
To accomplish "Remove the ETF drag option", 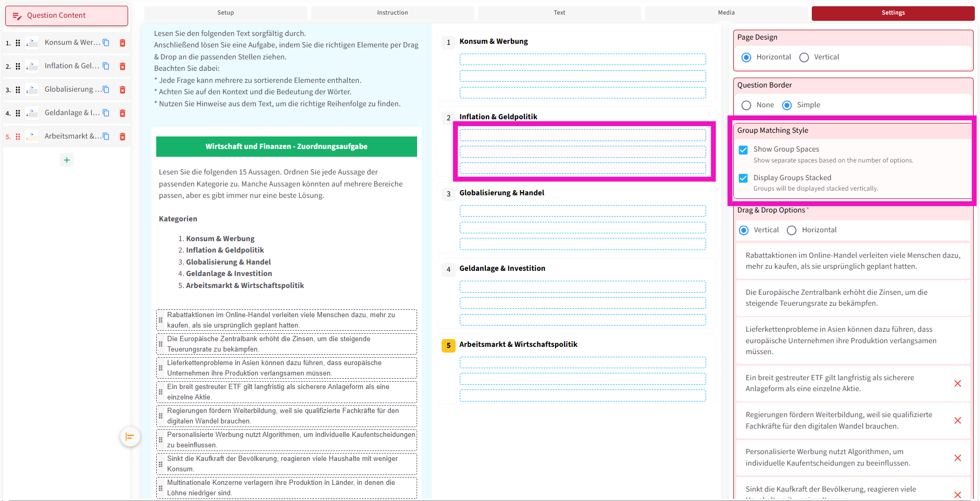I will (x=957, y=383).
